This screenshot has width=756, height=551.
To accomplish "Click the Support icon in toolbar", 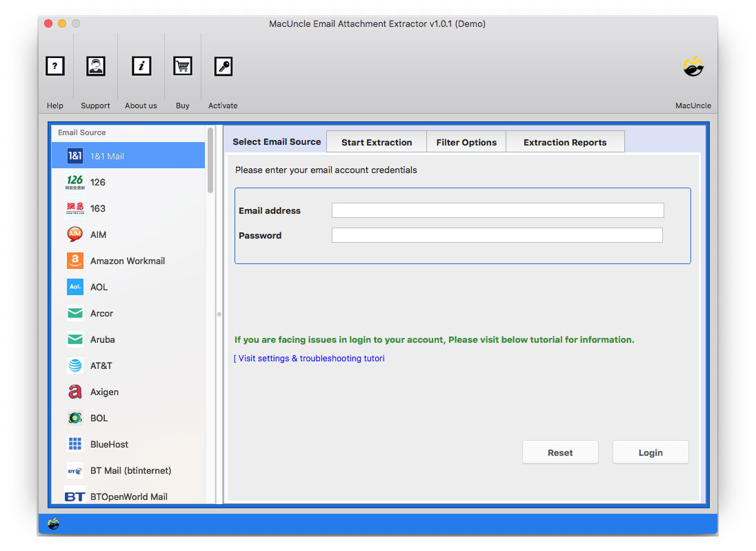I will coord(95,66).
